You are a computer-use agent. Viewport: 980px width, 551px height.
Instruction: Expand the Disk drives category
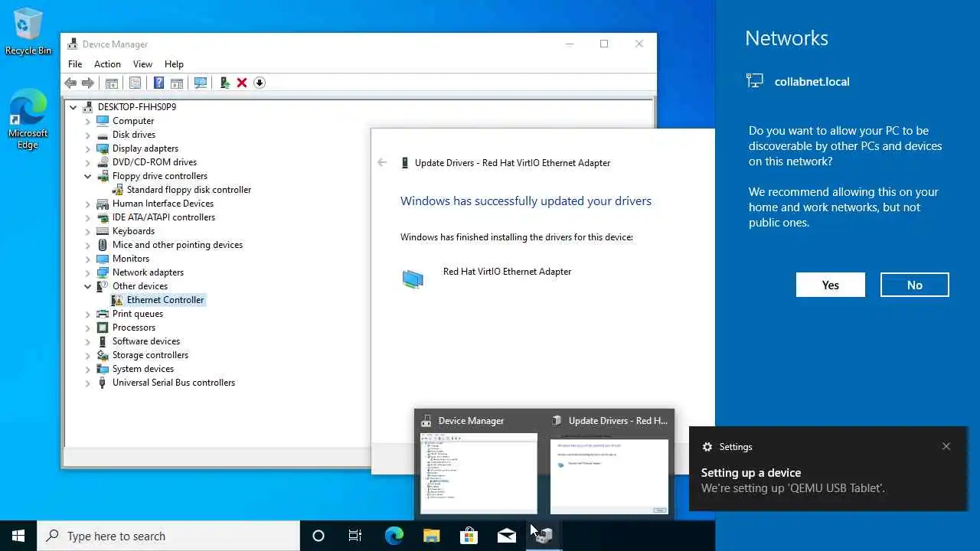tap(88, 135)
